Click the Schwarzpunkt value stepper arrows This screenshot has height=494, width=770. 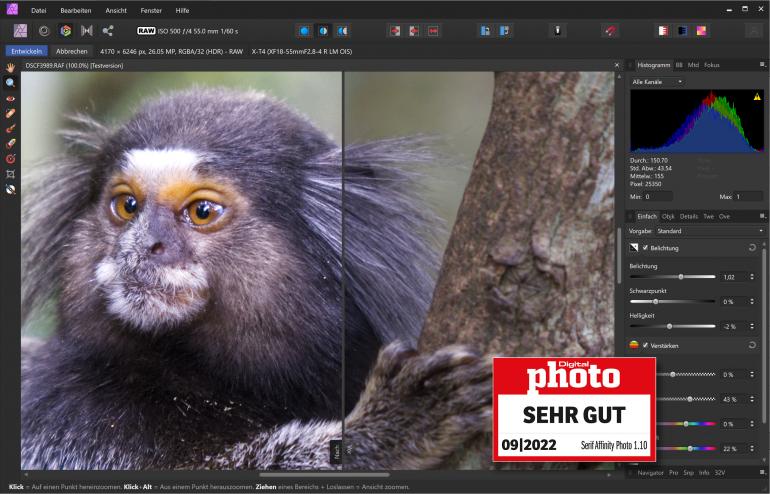[752, 302]
